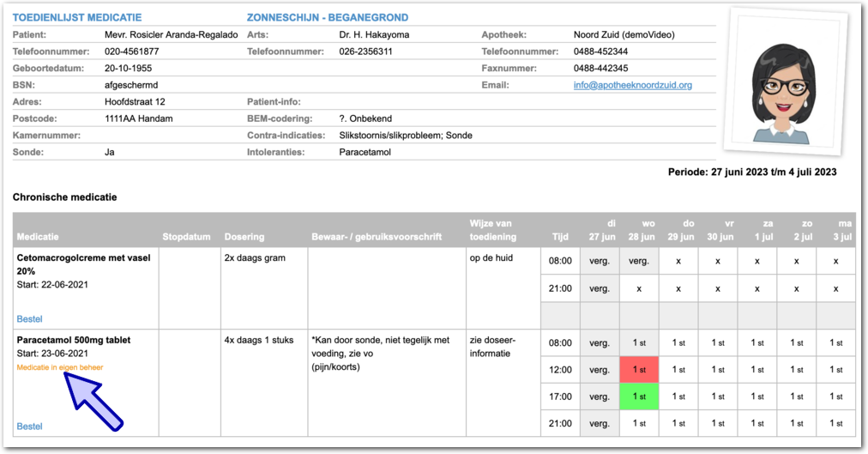Click the 'Wijze van toediening' column header
Screen dimensions: 868x454
coord(491,230)
